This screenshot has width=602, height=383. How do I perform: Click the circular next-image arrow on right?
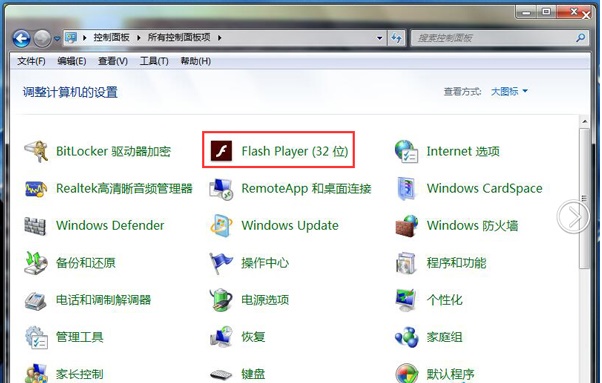pyautogui.click(x=573, y=216)
